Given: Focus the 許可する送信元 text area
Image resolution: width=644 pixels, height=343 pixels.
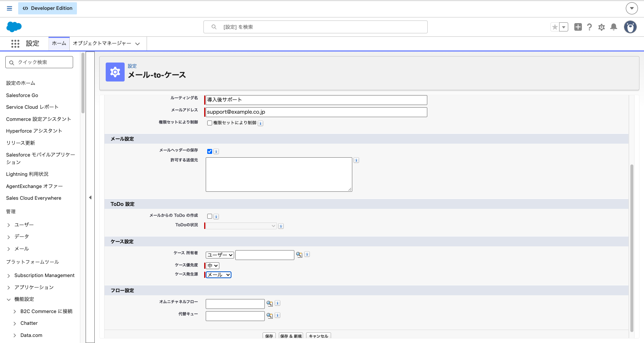Looking at the screenshot, I should coord(279,174).
